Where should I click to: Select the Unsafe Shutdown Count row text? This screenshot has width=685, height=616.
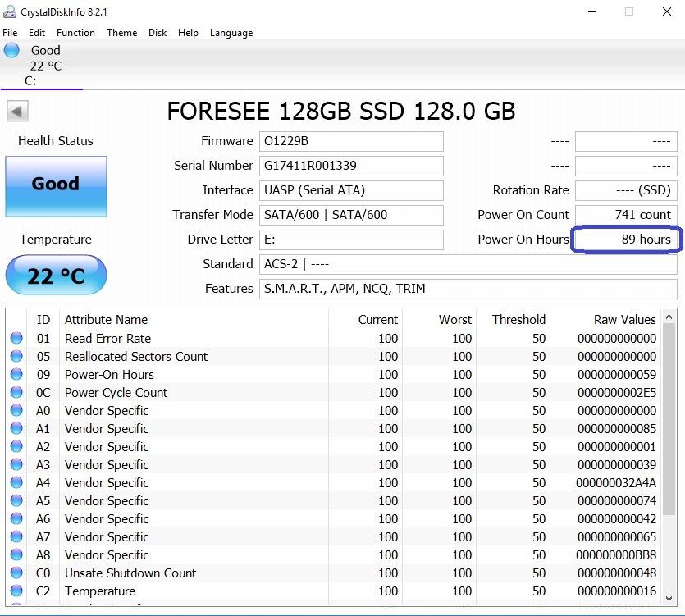(x=130, y=573)
